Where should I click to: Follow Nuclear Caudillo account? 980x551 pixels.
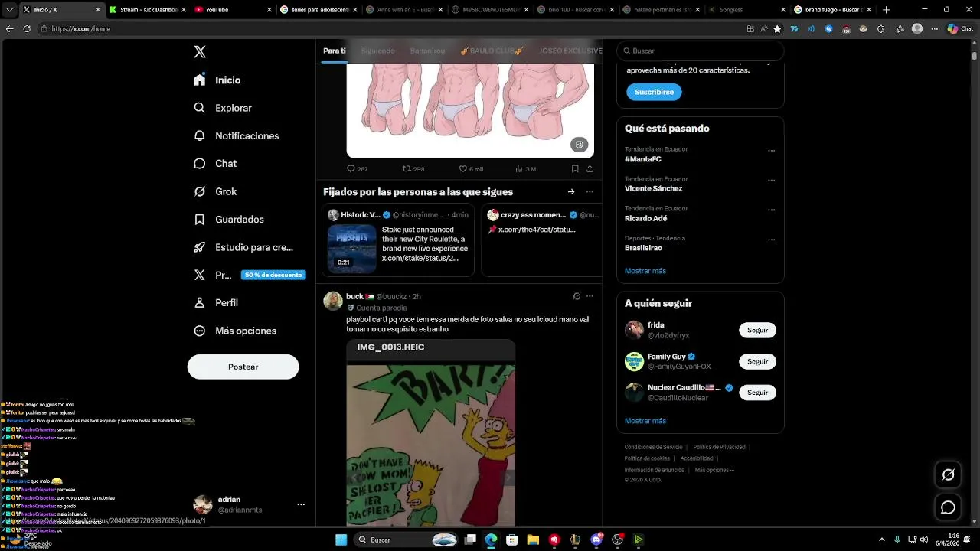(x=757, y=393)
